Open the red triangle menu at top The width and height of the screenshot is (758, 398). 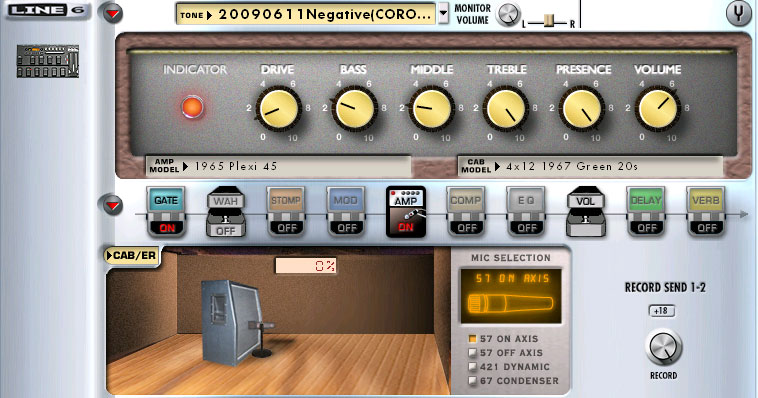point(112,14)
